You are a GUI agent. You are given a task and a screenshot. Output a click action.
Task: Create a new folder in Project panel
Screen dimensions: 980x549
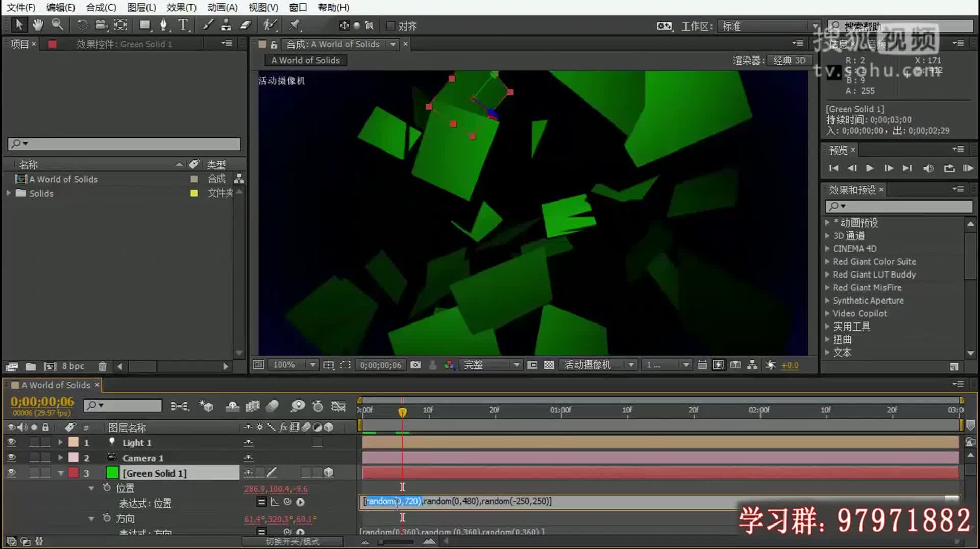(31, 366)
